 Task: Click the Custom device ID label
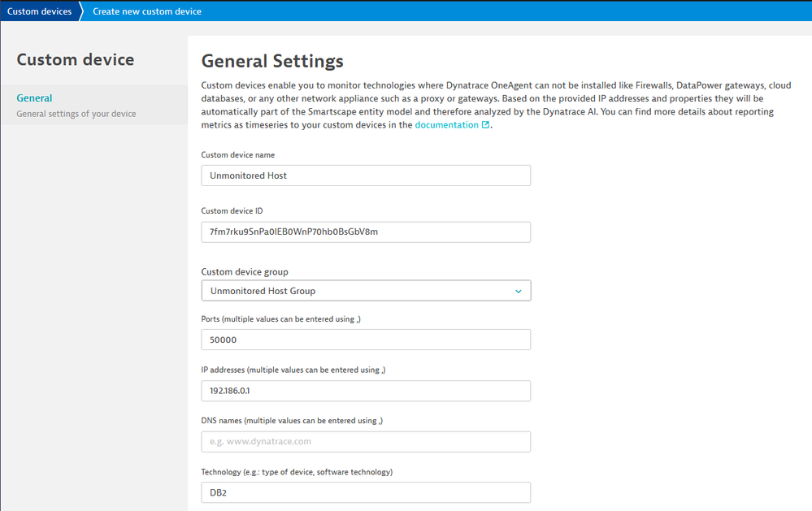tap(232, 210)
